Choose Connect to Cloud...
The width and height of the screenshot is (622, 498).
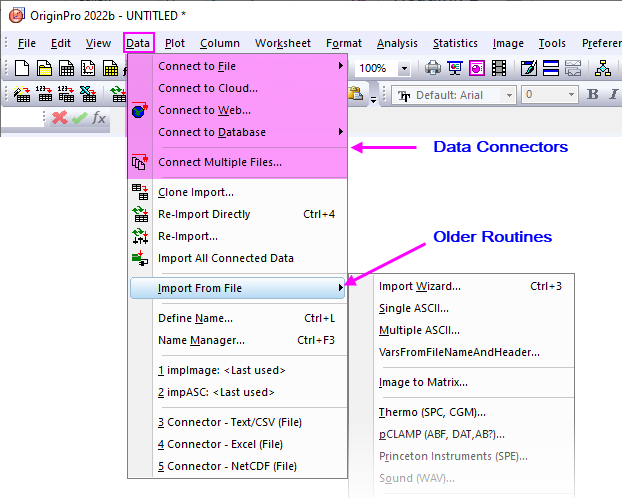[237, 88]
